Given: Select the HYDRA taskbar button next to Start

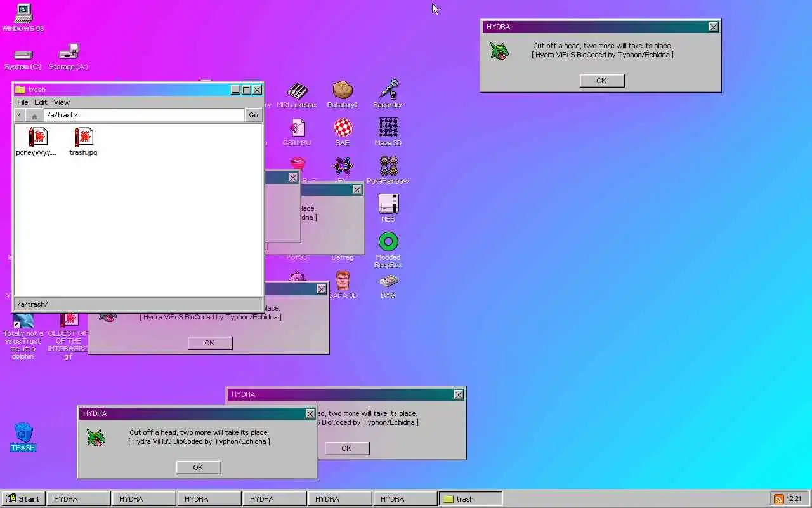Looking at the screenshot, I should (x=78, y=499).
